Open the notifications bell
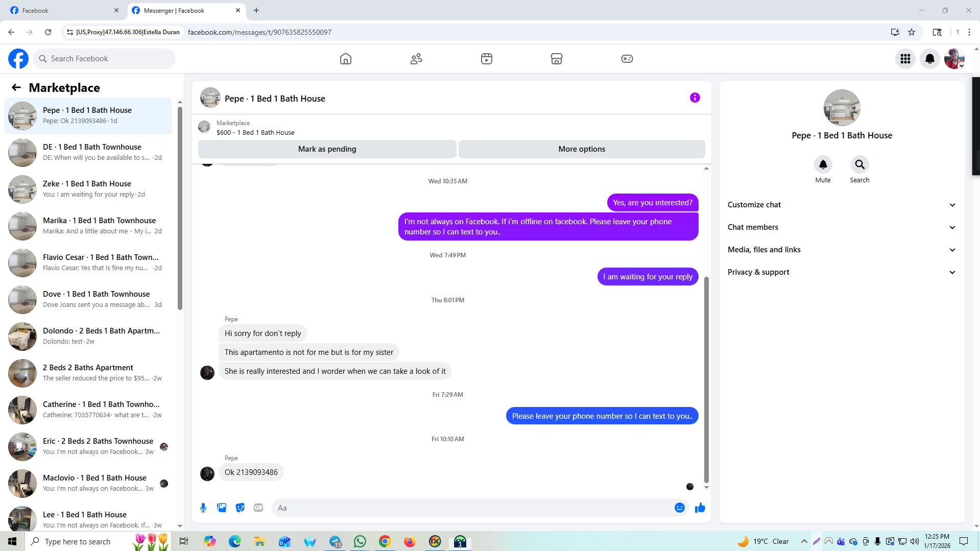980x551 pixels. pos(930,59)
